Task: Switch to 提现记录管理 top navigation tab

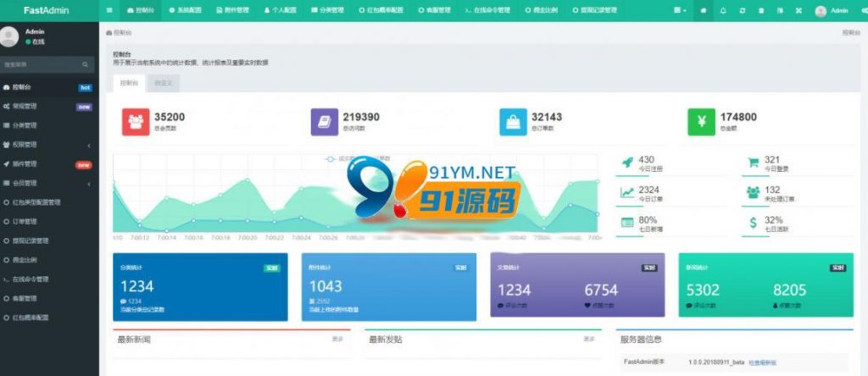Action: [594, 10]
